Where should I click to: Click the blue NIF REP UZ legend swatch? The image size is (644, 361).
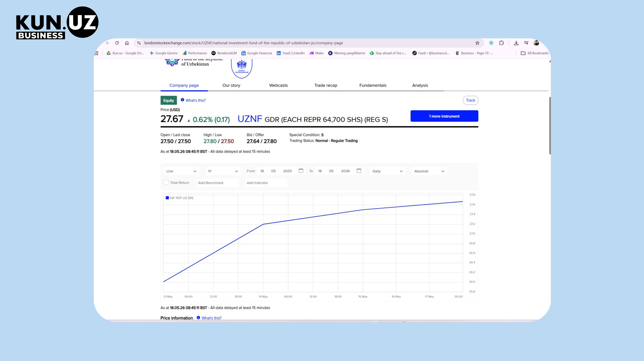[x=167, y=198]
